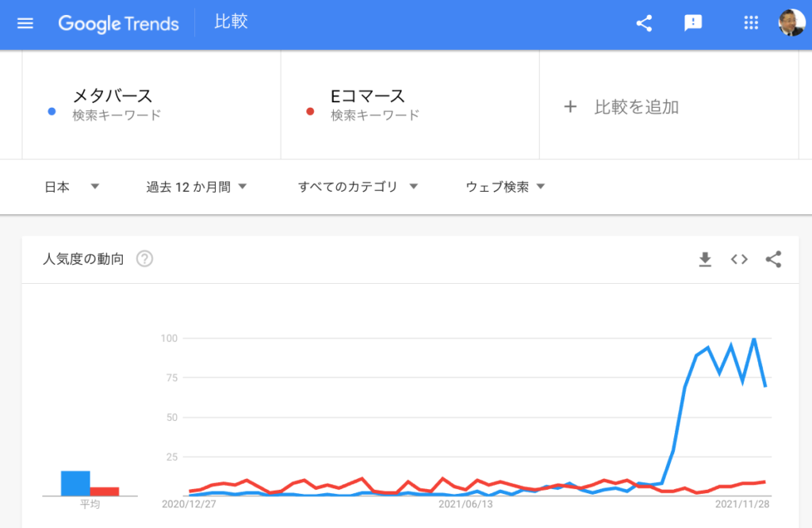Screen dimensions: 812x528
Task: Click 比較を追加 to add term
Action: [636, 107]
